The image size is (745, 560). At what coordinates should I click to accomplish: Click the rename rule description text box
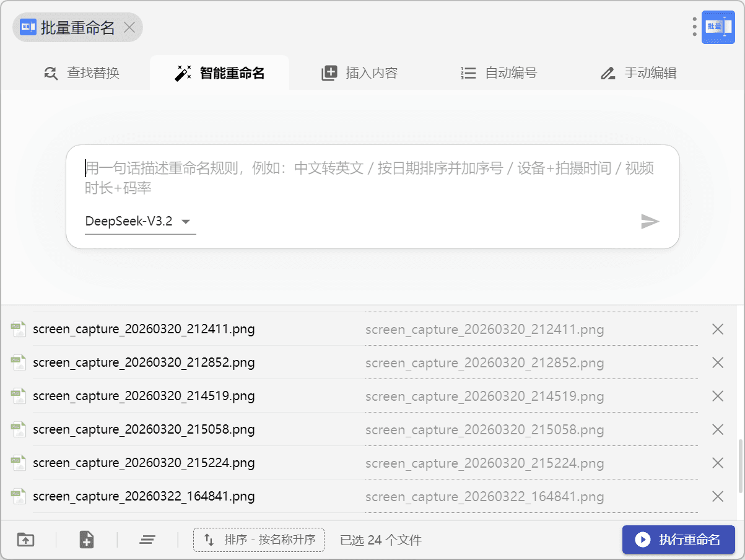tap(372, 178)
